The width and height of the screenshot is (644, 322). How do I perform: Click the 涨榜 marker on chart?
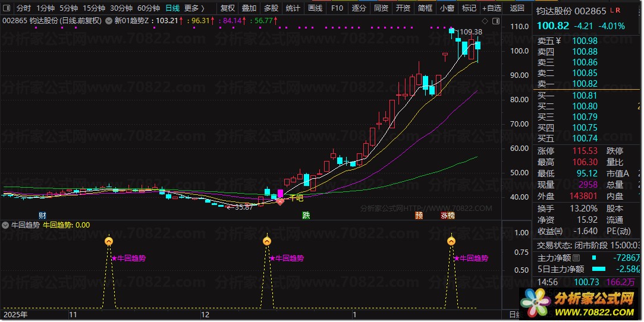tap(448, 215)
